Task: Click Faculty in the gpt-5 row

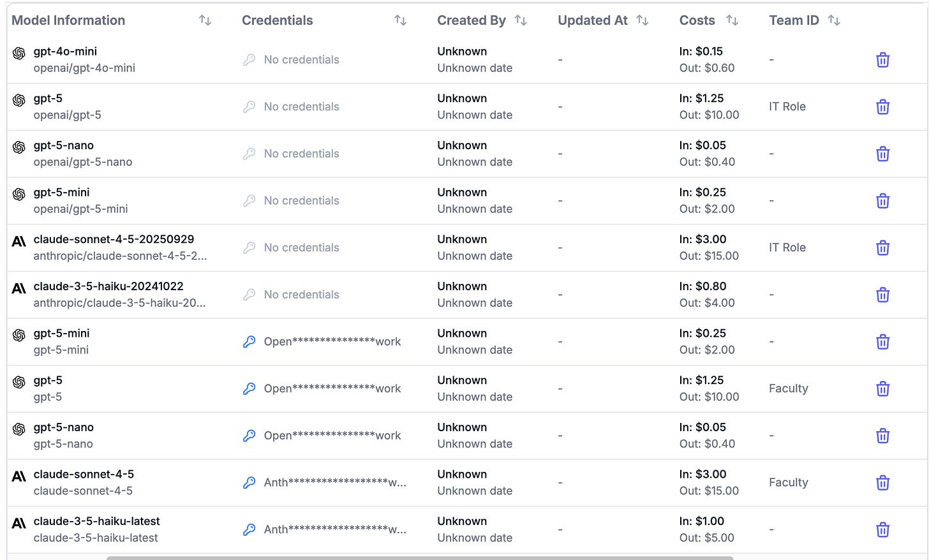Action: point(789,388)
